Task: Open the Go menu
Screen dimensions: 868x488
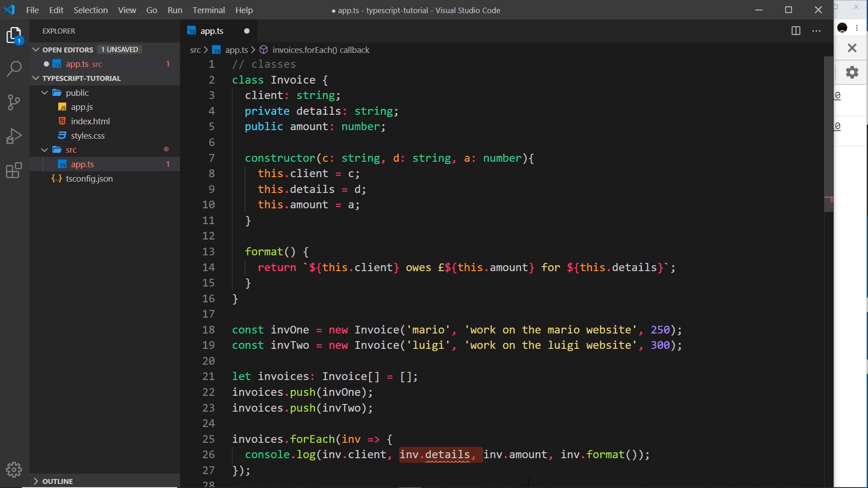Action: pos(152,10)
